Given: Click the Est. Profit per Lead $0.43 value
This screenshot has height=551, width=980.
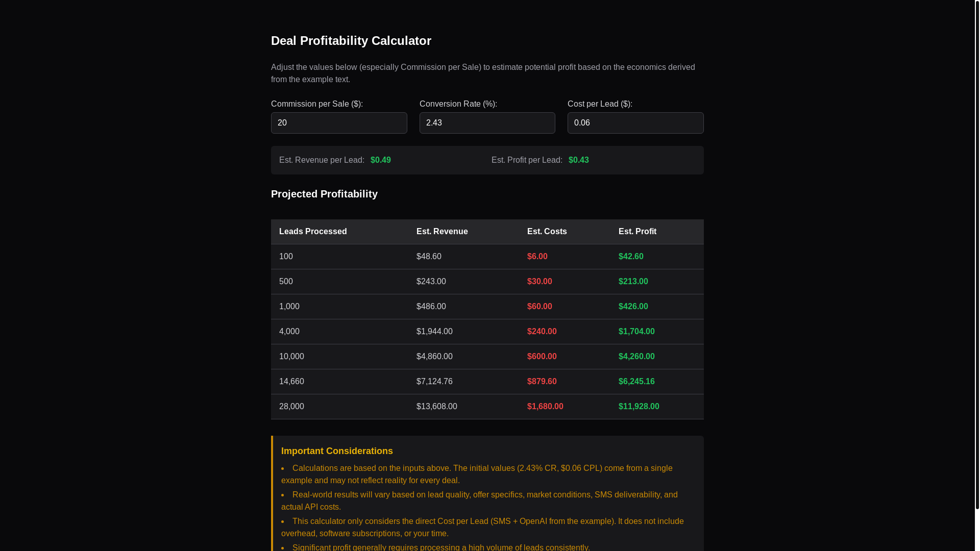Looking at the screenshot, I should (x=579, y=160).
